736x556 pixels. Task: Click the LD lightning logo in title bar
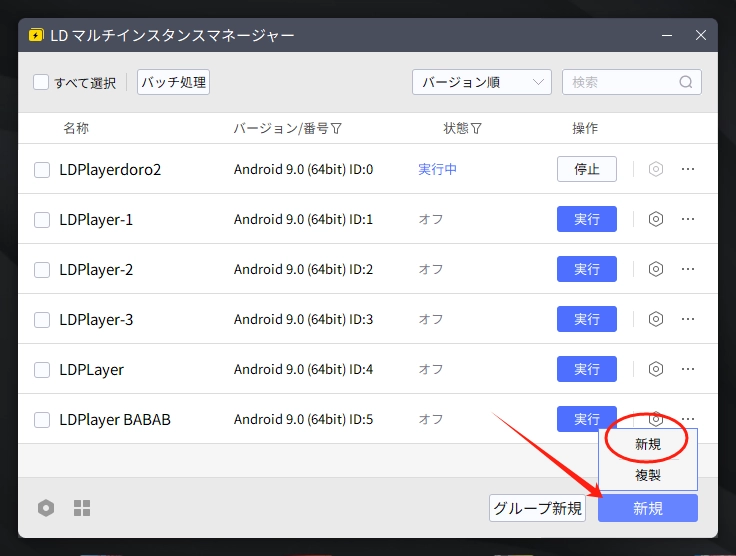[x=36, y=35]
